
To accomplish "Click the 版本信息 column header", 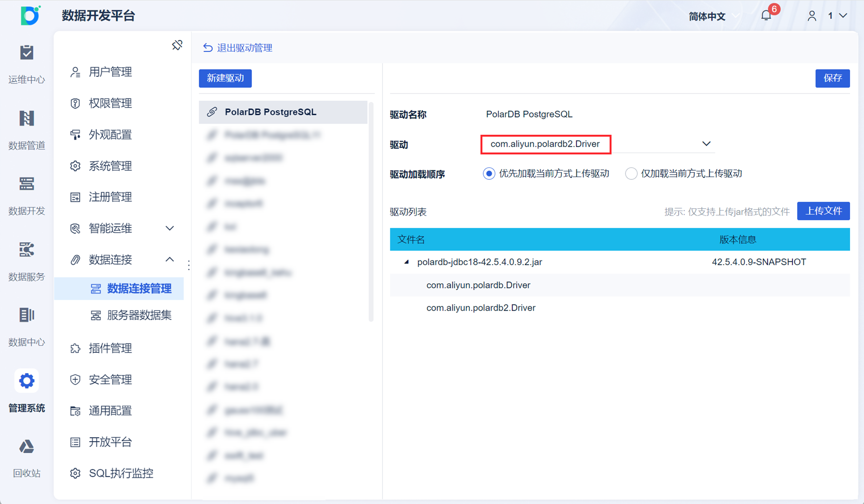I will pos(738,240).
